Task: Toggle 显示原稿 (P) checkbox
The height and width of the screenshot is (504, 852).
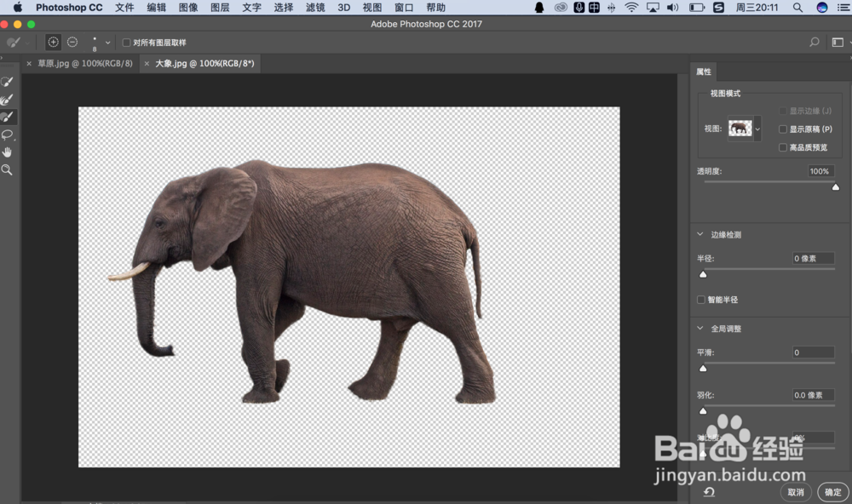Action: click(783, 129)
